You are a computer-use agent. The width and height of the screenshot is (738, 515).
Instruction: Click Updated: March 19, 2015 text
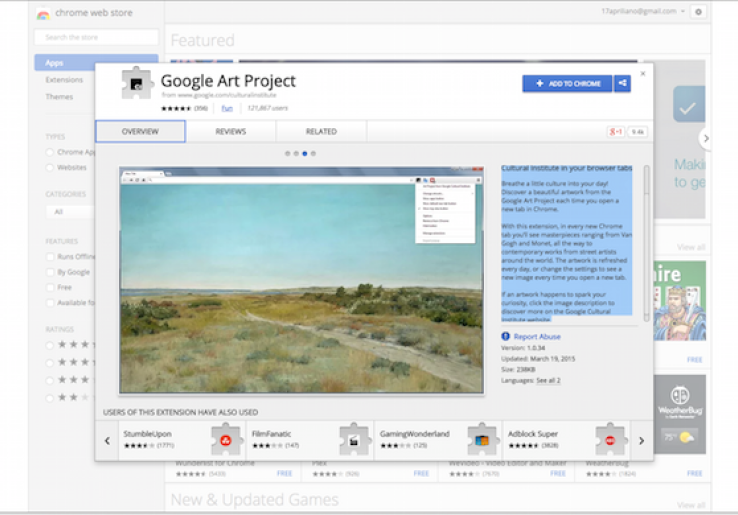click(x=538, y=359)
